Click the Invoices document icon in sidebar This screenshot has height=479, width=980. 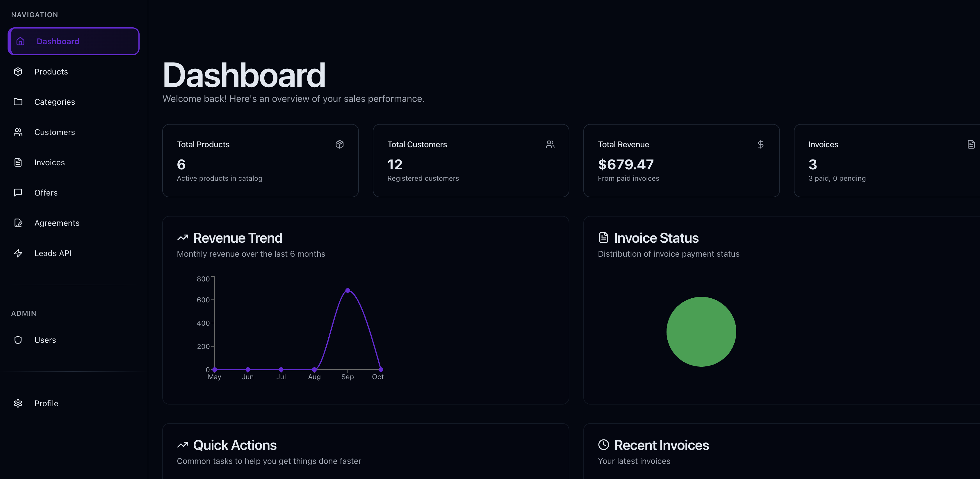(x=18, y=162)
